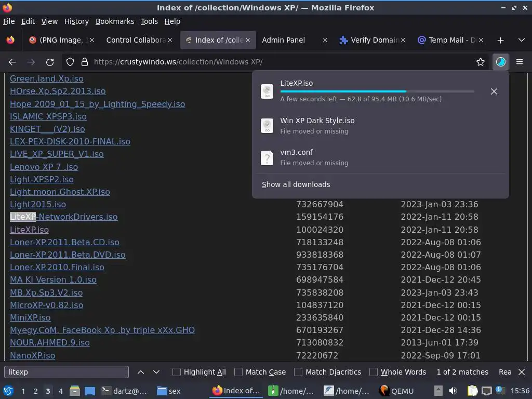Open the Edit menu
This screenshot has width=532, height=399.
(28, 21)
